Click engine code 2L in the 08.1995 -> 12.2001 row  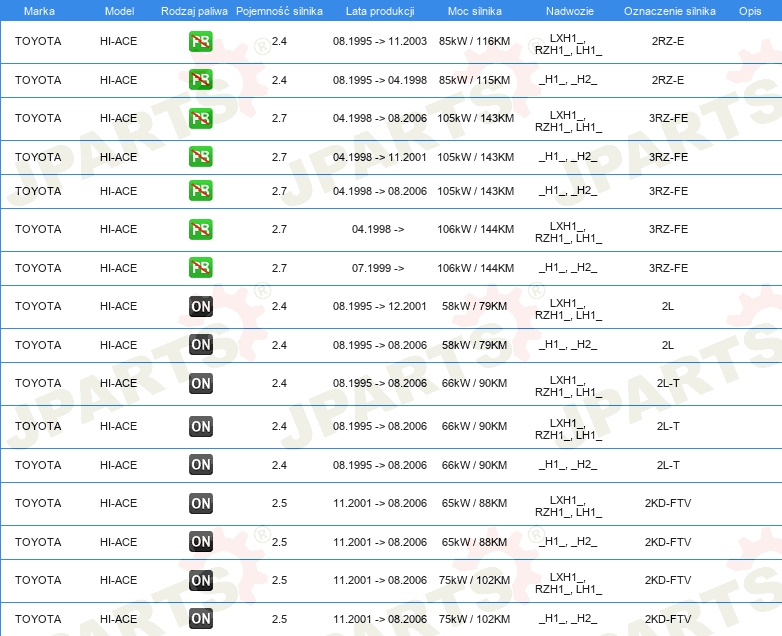point(668,306)
